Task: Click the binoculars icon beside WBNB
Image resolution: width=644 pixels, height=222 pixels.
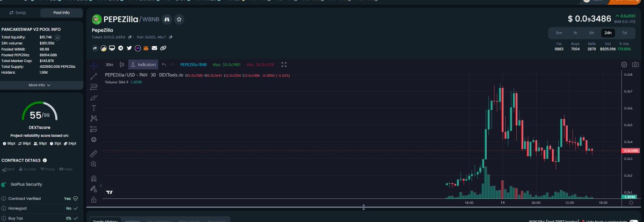Action: click(x=166, y=19)
